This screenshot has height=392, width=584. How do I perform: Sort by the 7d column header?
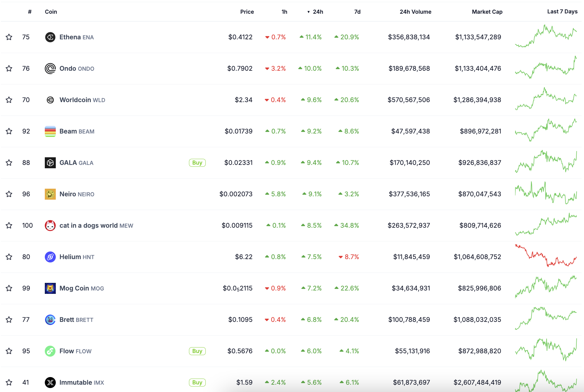tap(357, 12)
